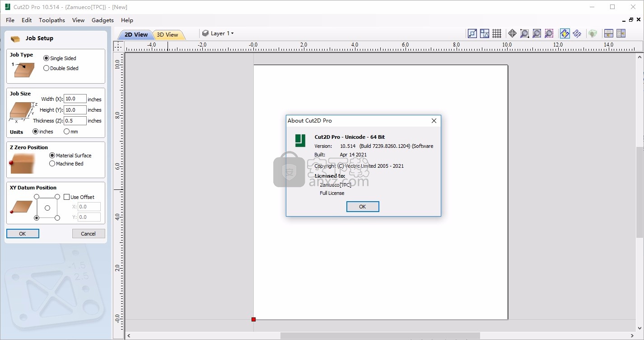Toggle the snap grid icon
Screen dimensions: 644x340
497,33
